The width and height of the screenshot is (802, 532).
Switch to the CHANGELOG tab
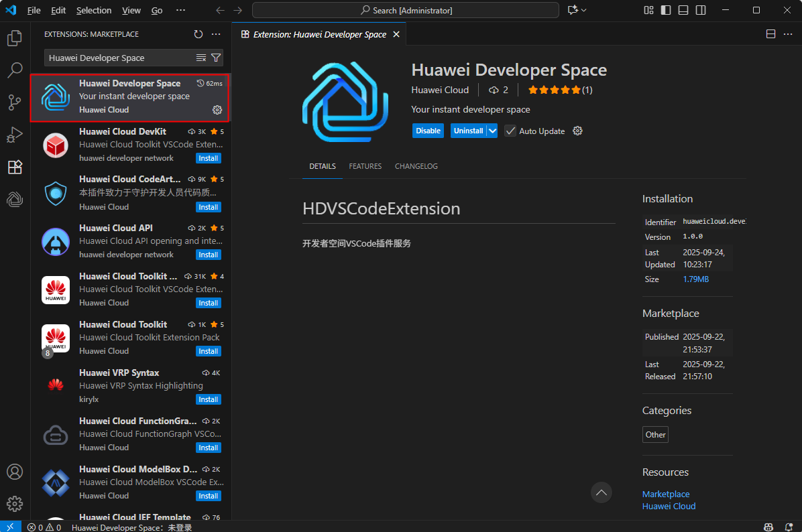pos(416,166)
